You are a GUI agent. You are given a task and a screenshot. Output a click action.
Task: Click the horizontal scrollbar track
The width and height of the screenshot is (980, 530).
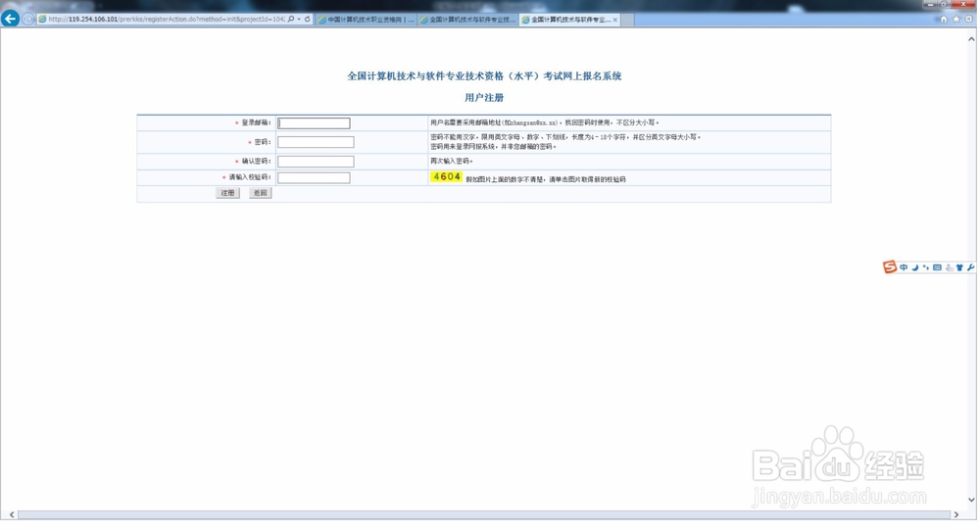484,514
